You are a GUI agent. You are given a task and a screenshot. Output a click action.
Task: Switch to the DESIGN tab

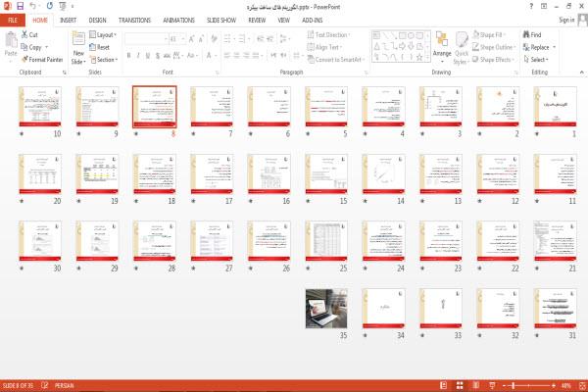tap(97, 20)
